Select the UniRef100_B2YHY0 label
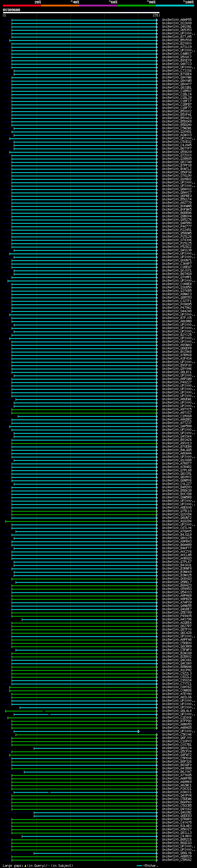 (x=177, y=43)
